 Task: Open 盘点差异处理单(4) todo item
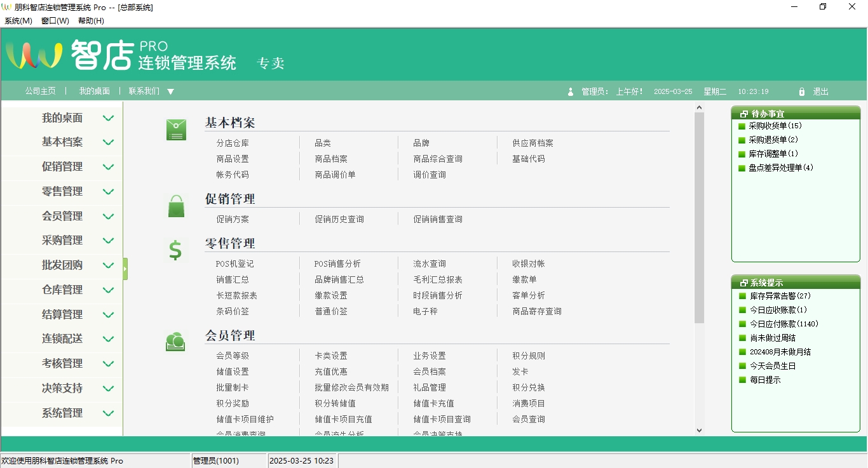tap(781, 168)
